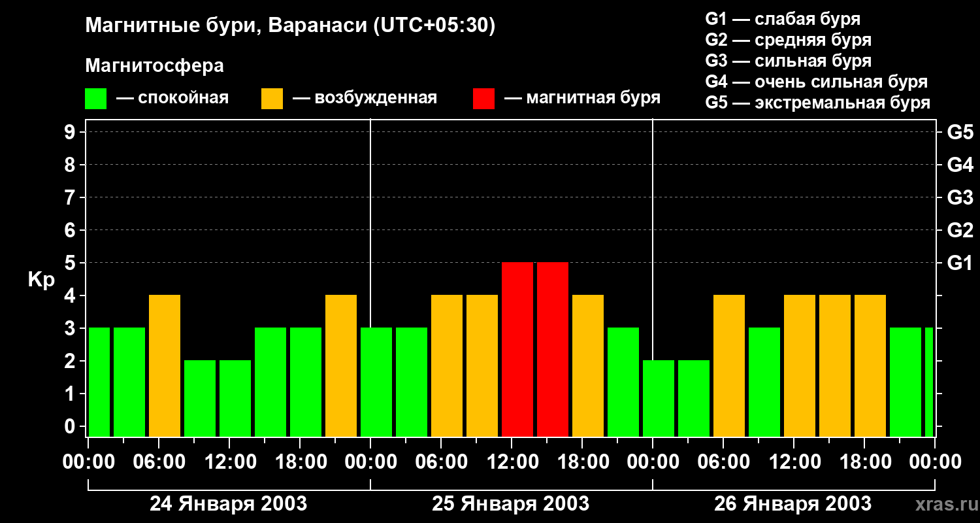Click the standalone 'G5' right-axis tick label
The height and width of the screenshot is (523, 980).
click(x=960, y=132)
